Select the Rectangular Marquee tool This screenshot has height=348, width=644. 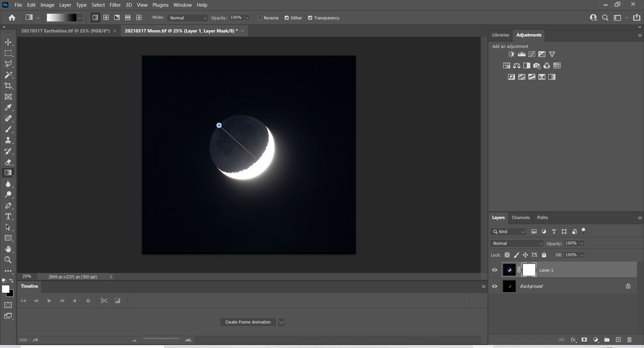(x=8, y=53)
